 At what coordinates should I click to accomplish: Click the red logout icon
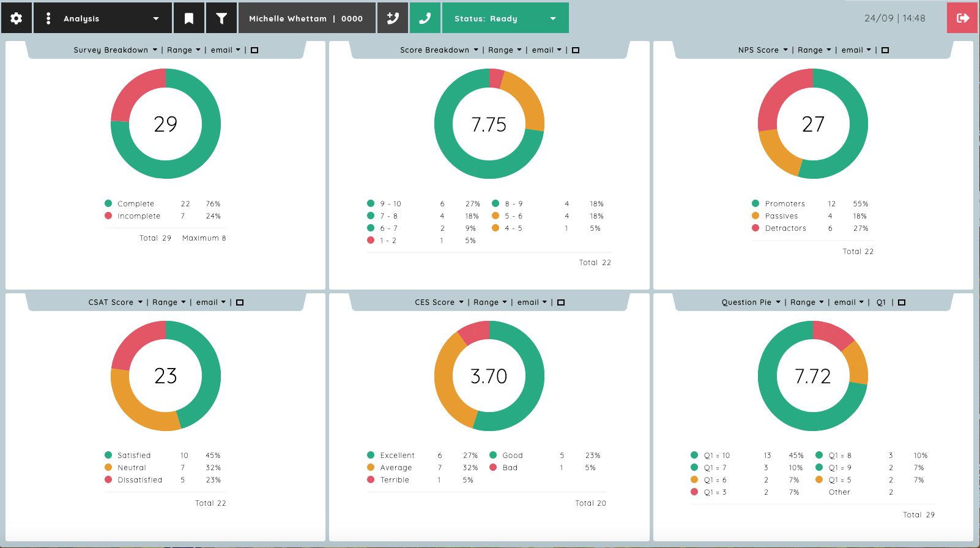pos(963,18)
